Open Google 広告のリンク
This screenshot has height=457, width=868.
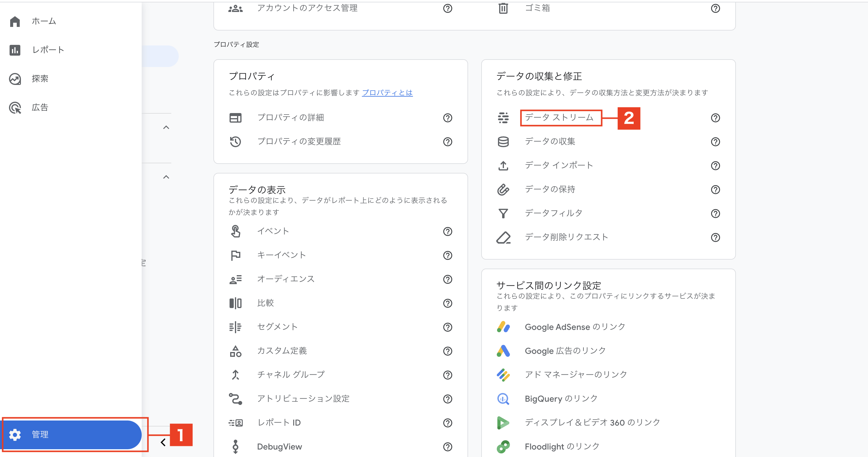(x=565, y=351)
